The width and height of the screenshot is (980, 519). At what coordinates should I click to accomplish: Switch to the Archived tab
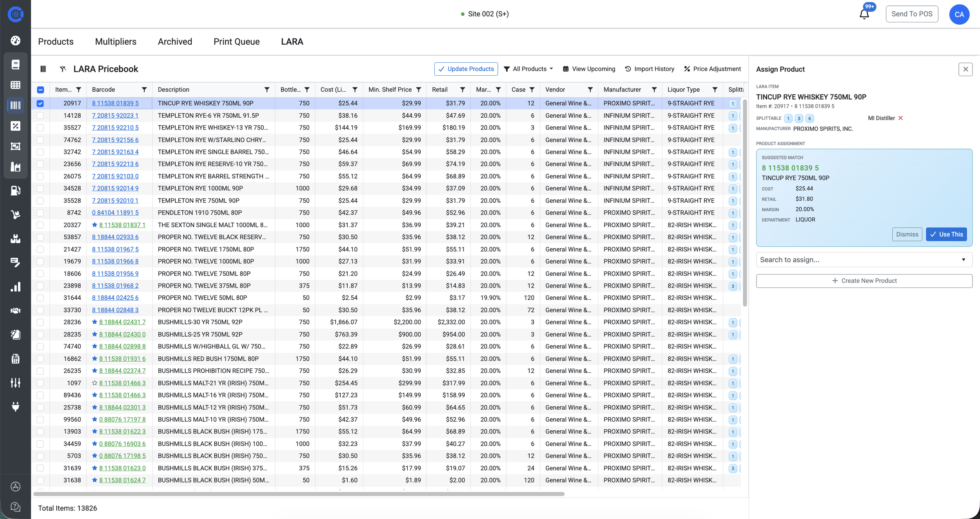175,42
